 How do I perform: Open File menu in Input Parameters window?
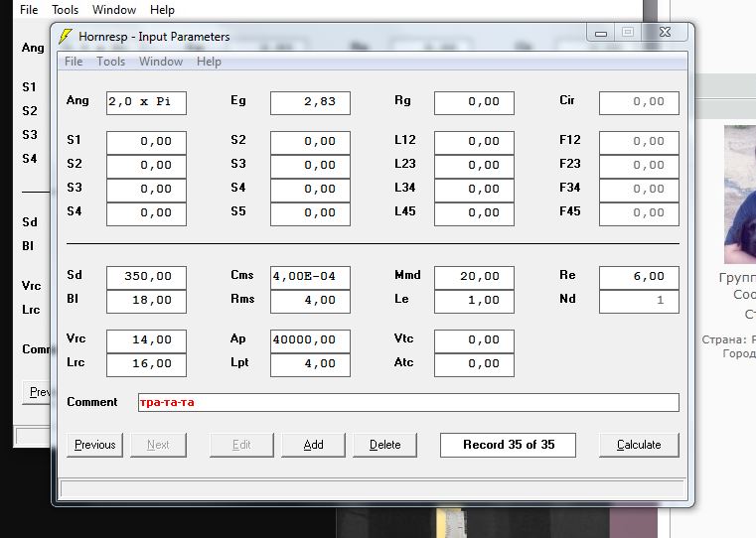tap(74, 62)
